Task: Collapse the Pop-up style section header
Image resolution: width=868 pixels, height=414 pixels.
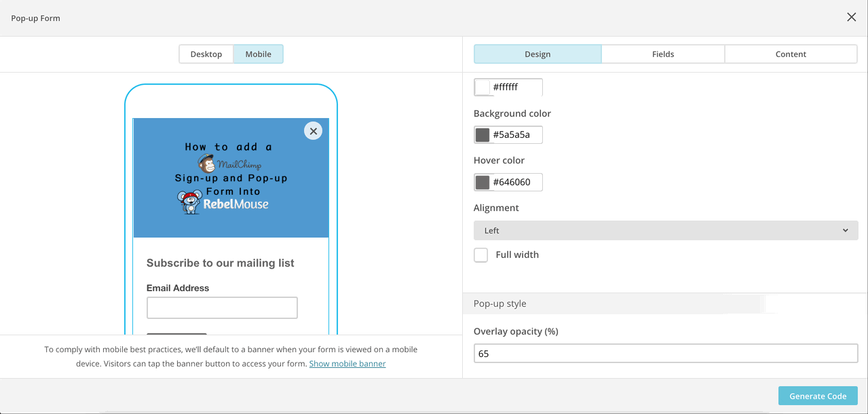Action: pyautogui.click(x=500, y=303)
